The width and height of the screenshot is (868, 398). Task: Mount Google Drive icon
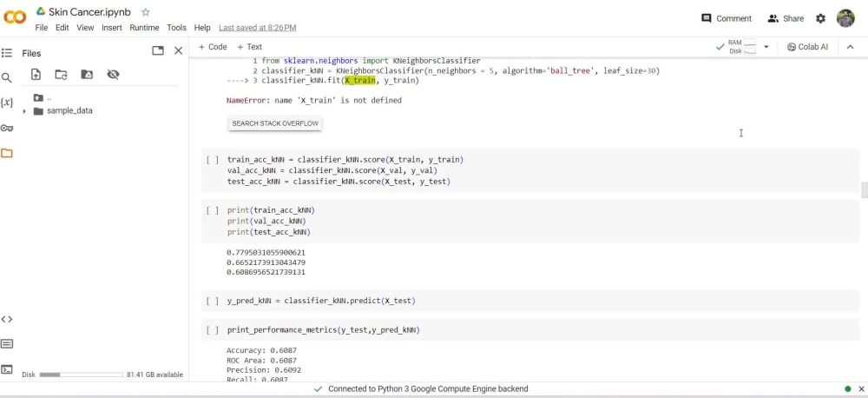coord(87,74)
